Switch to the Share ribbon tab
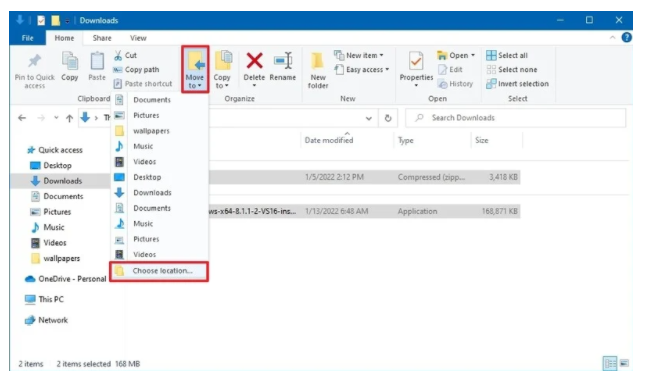This screenshot has width=650, height=391. (x=102, y=38)
